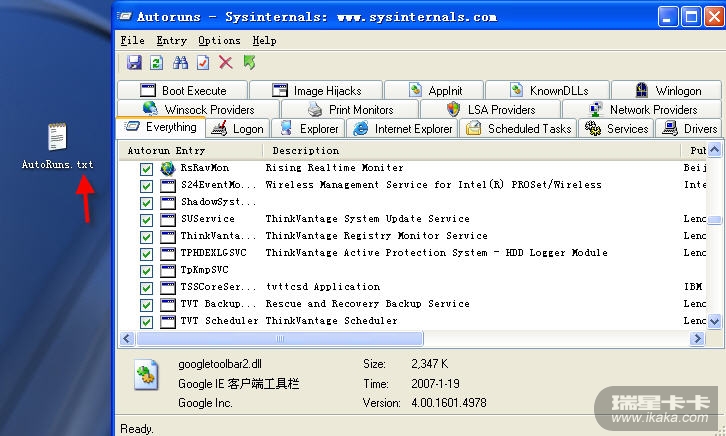726x436 pixels.
Task: Switch to the Image Hijacks tab
Action: [316, 90]
